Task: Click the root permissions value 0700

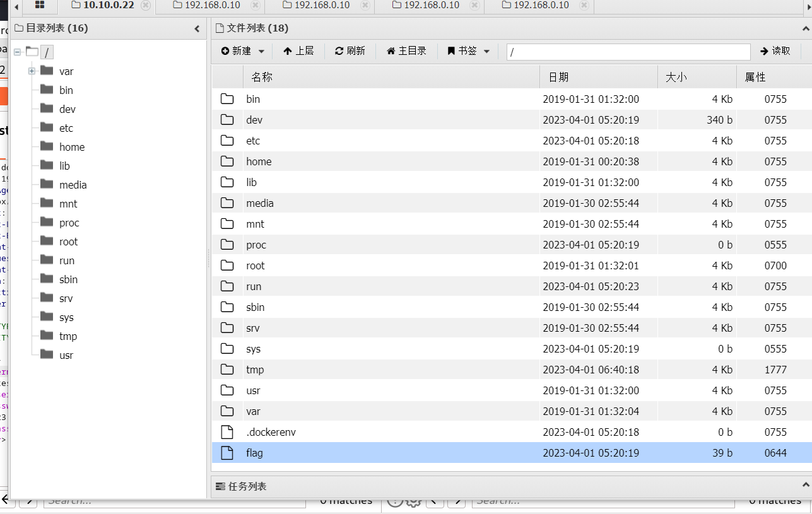Action: pos(775,266)
